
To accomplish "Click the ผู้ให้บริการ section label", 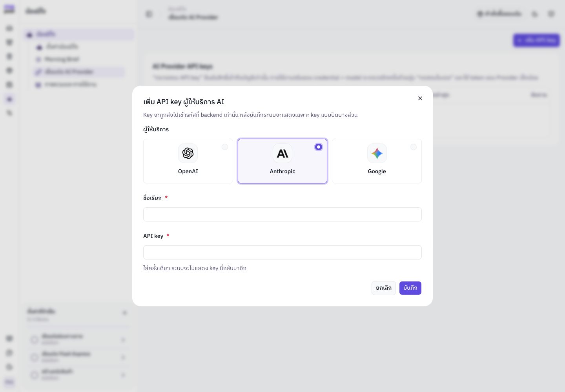I will [156, 129].
